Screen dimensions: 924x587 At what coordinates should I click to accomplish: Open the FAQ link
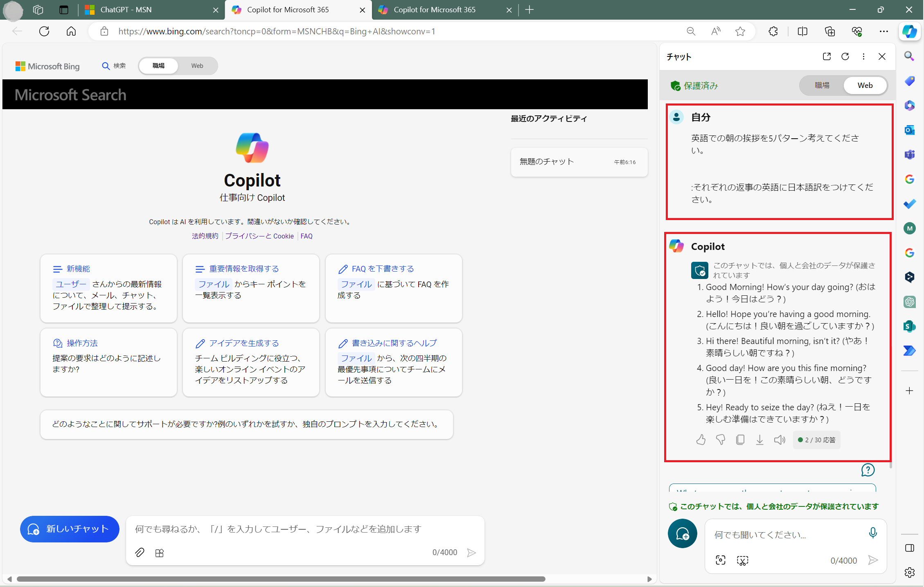tap(306, 236)
